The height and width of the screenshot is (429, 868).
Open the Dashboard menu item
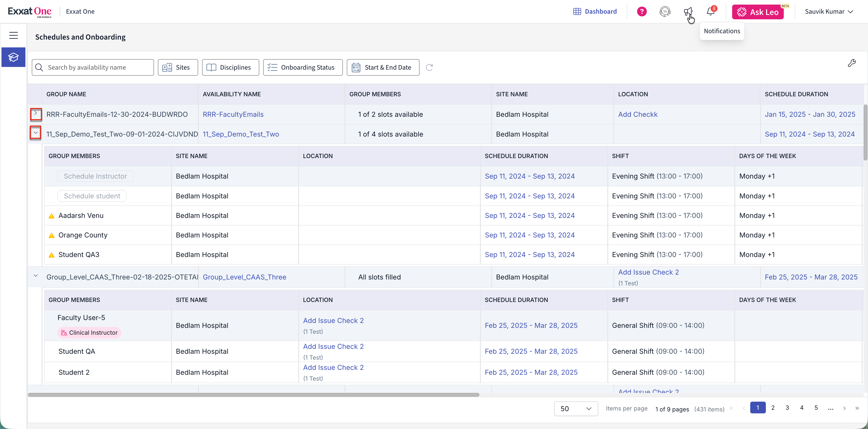595,12
